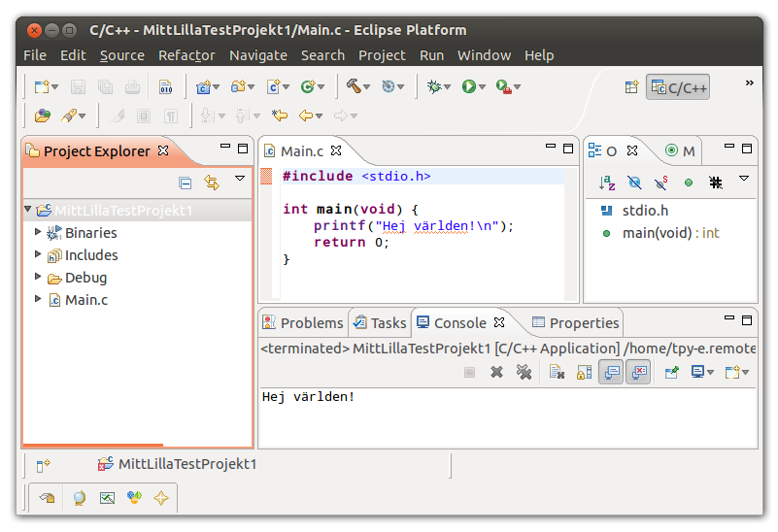Click the Debug bug icon
778x532 pixels.
[x=434, y=87]
